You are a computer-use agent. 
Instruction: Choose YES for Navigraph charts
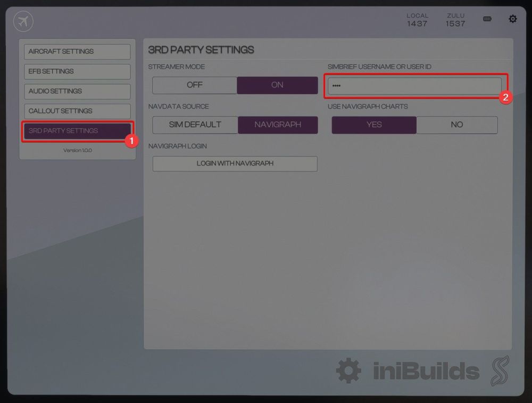coord(374,125)
